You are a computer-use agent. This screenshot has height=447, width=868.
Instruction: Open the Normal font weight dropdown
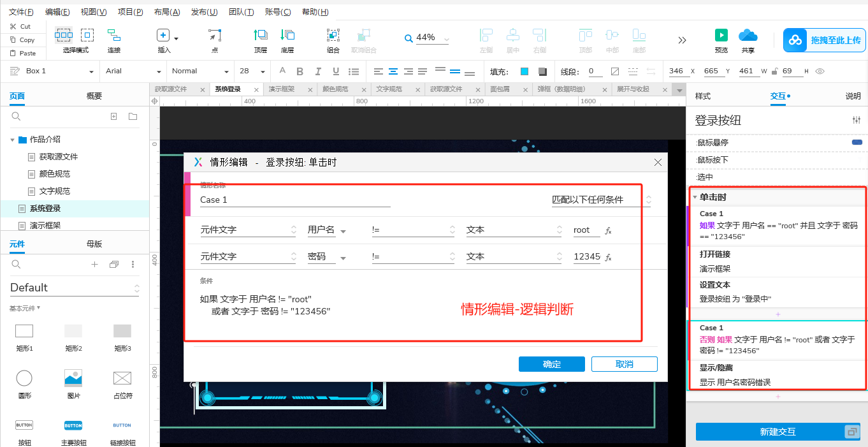pyautogui.click(x=226, y=71)
